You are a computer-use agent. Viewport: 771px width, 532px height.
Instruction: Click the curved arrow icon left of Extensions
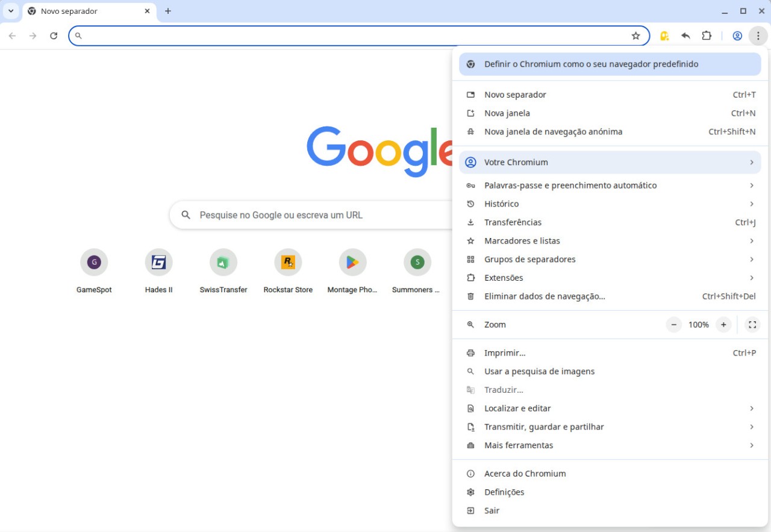pyautogui.click(x=685, y=36)
